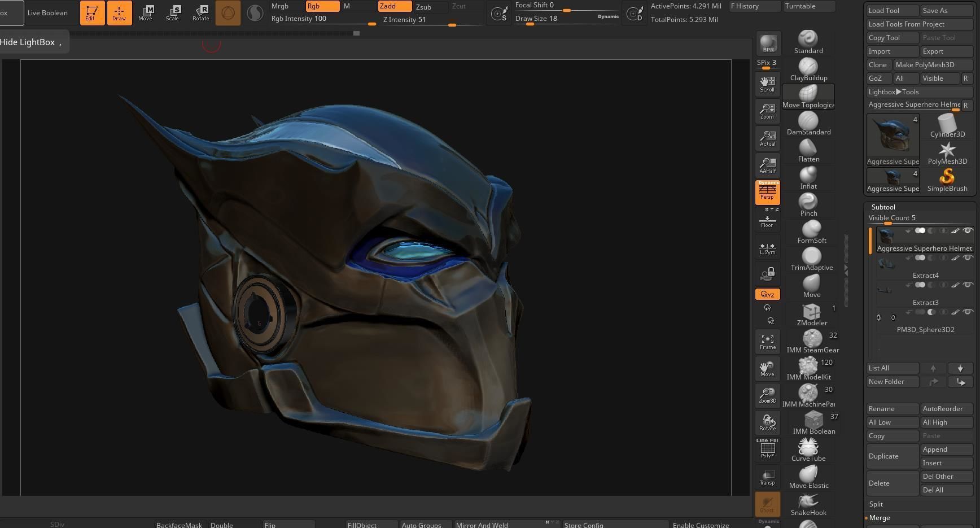This screenshot has width=980, height=528.
Task: Click Make PolyMesh3D button
Action: click(x=933, y=65)
